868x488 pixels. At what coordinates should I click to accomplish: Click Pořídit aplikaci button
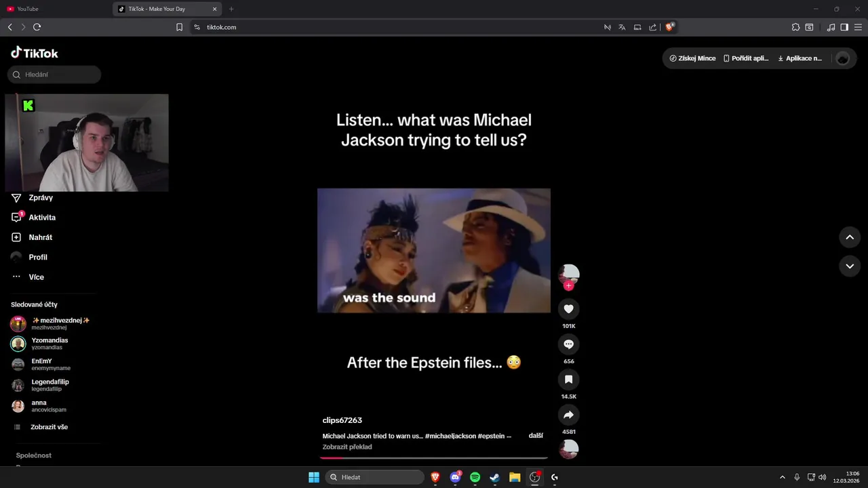[746, 58]
